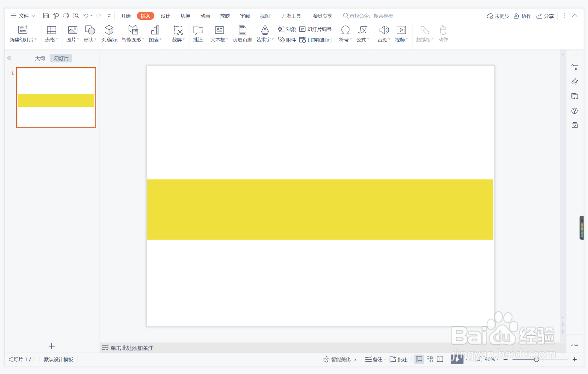Open the file (文件) menu dropdown arrow

point(34,16)
